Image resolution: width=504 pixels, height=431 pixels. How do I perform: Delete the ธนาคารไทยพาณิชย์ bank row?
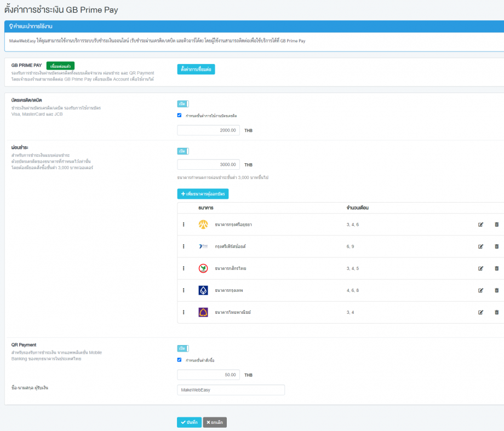(497, 312)
